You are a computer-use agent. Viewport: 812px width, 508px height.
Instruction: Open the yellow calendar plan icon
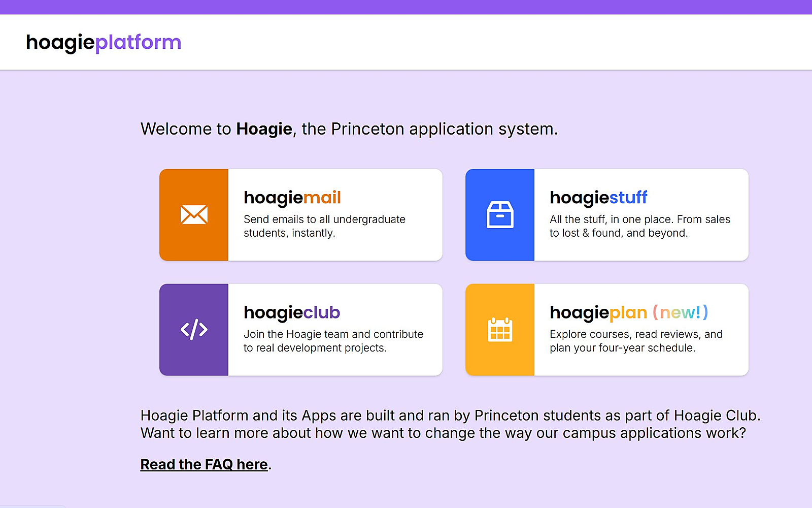(500, 330)
